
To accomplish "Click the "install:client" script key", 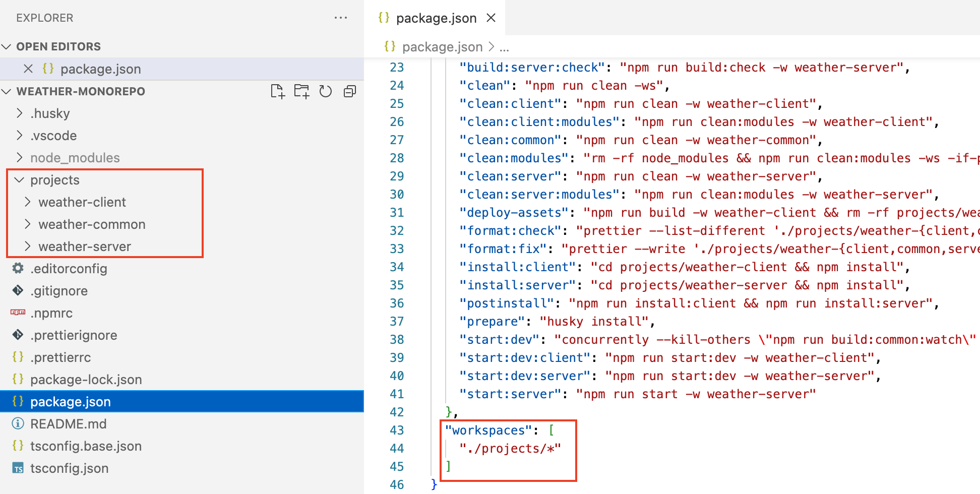I will [518, 267].
